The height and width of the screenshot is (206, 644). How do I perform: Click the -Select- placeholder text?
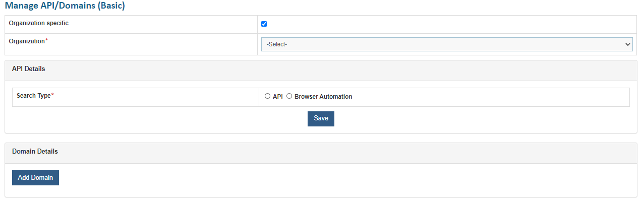[277, 44]
